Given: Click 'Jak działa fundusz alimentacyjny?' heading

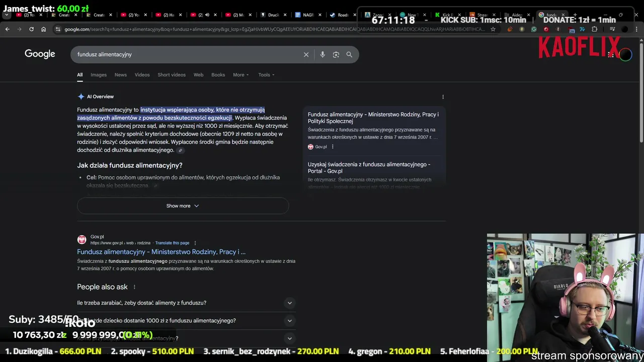Looking at the screenshot, I should pyautogui.click(x=129, y=165).
